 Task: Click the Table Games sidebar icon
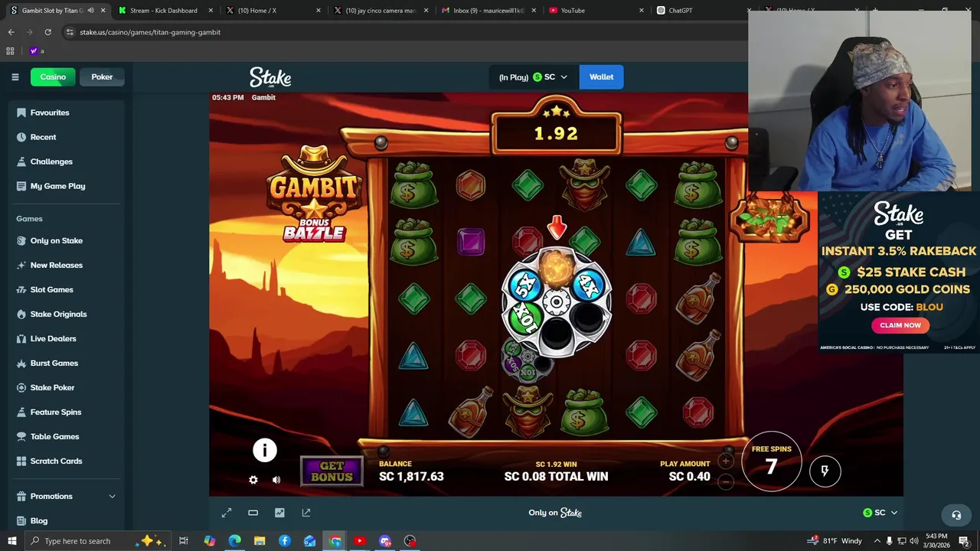[21, 436]
